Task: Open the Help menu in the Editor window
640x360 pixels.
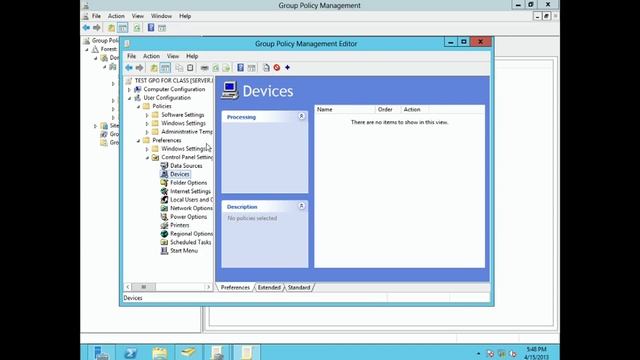Action: point(192,56)
